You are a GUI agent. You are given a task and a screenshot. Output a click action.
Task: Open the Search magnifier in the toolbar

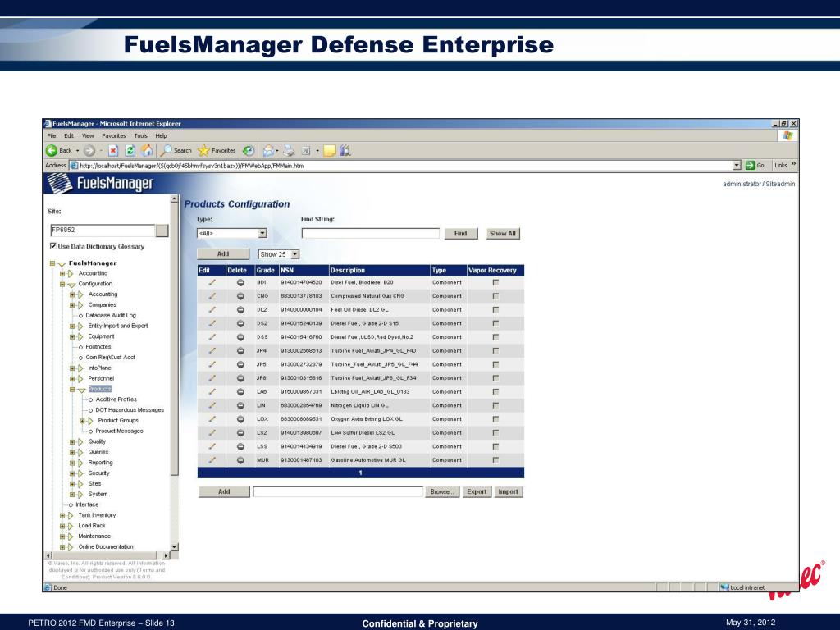(167, 151)
